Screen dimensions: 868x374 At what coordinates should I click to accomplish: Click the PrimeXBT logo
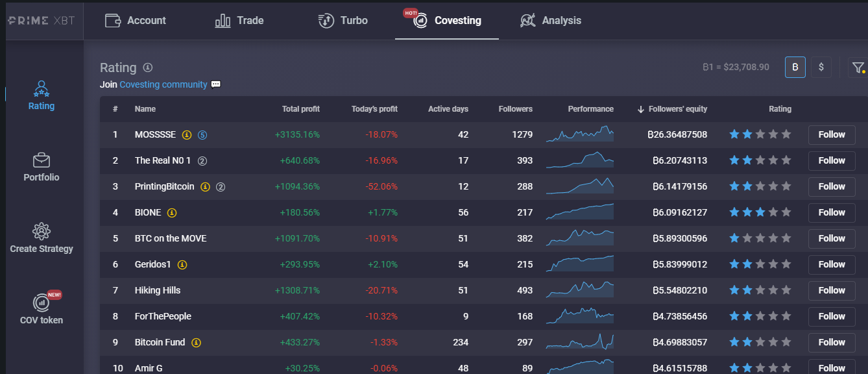coord(42,20)
